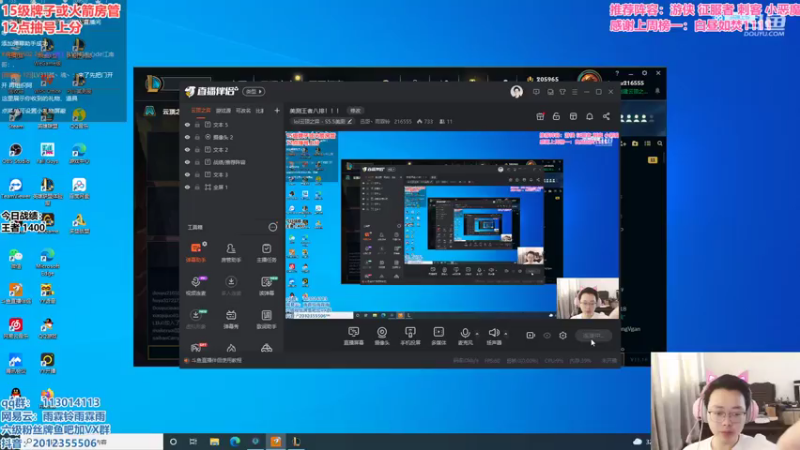Expand the toolbox more-options circle
This screenshot has height=450, width=800.
[x=273, y=227]
